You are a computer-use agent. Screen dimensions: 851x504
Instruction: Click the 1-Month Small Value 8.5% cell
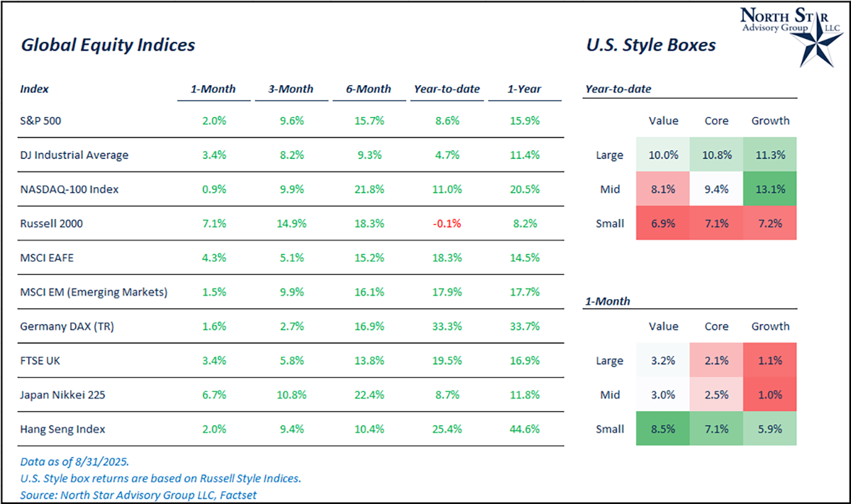tap(663, 429)
